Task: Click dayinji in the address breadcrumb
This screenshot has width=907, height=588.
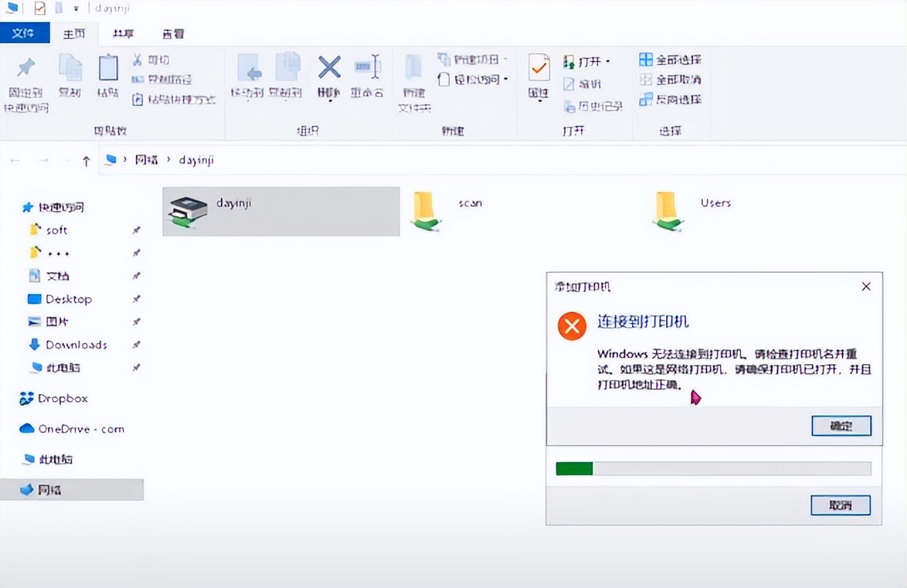Action: pyautogui.click(x=196, y=160)
